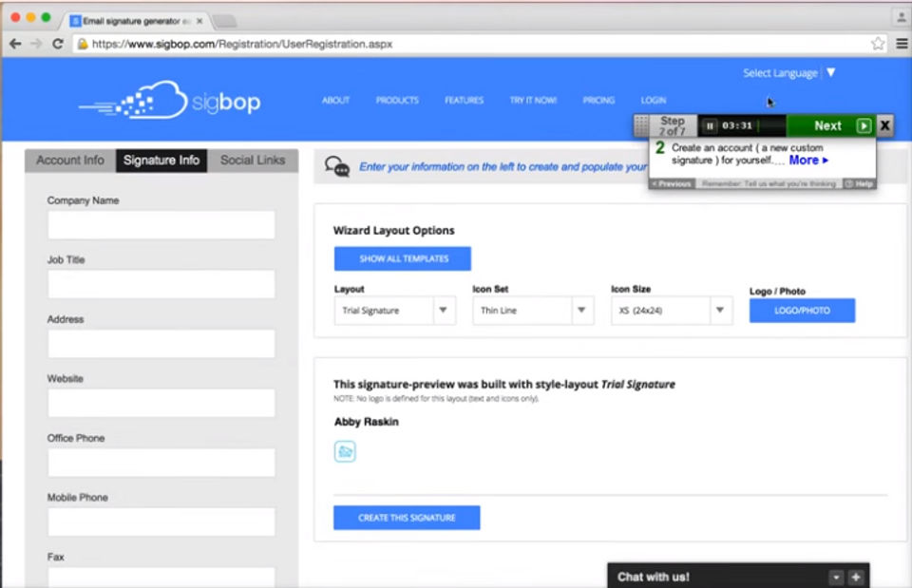The image size is (912, 588).
Task: Click the Job Title input field
Action: coord(161,284)
